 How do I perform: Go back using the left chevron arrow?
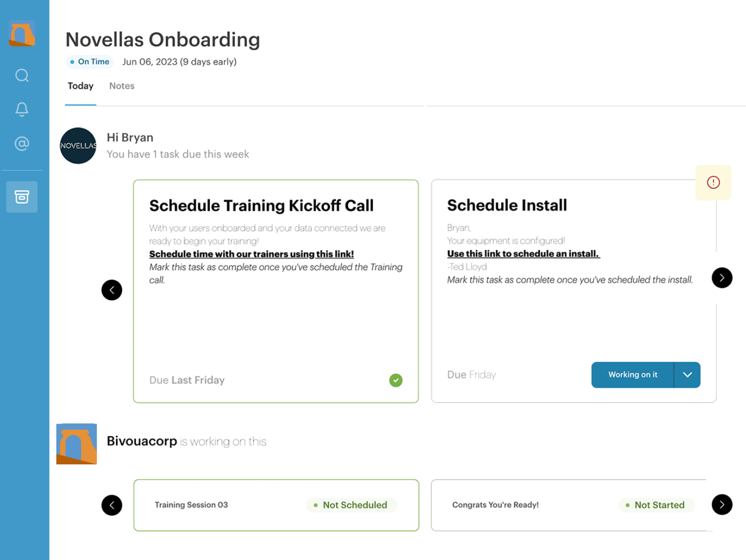tap(112, 290)
